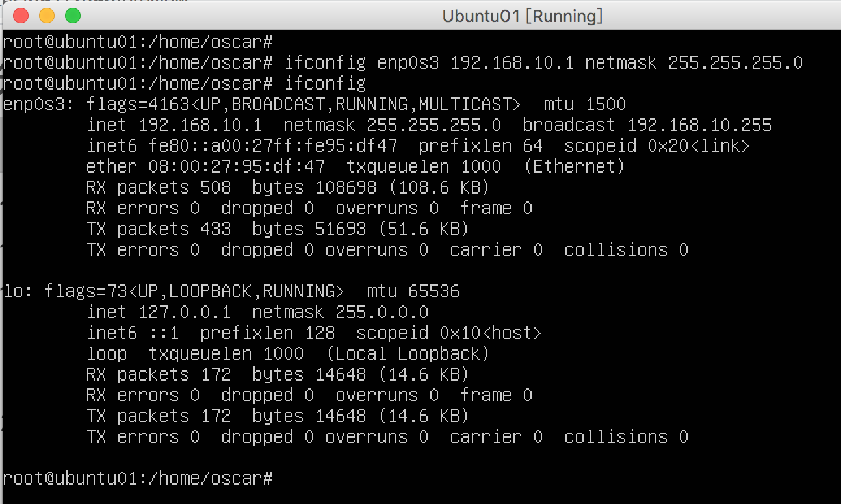
Task: Click the 51693 bytes TX value
Action: (x=341, y=229)
